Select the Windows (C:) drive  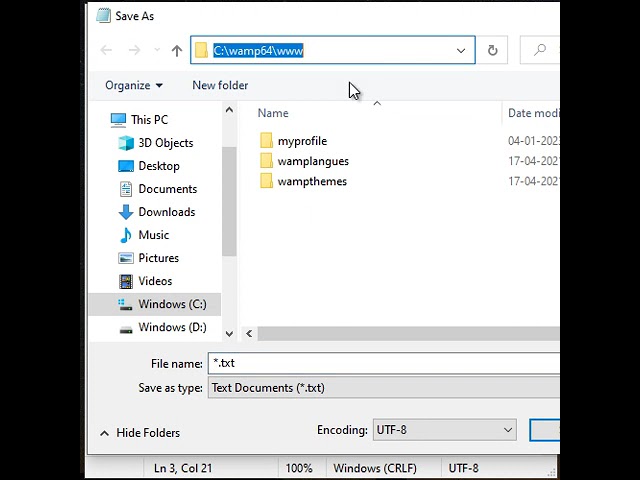pos(171,304)
